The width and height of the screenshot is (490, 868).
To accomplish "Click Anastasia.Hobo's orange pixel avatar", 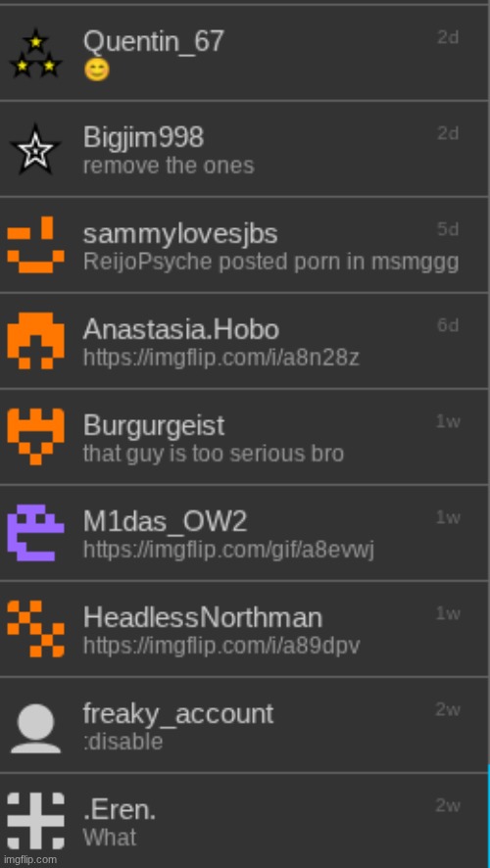I will pyautogui.click(x=36, y=341).
